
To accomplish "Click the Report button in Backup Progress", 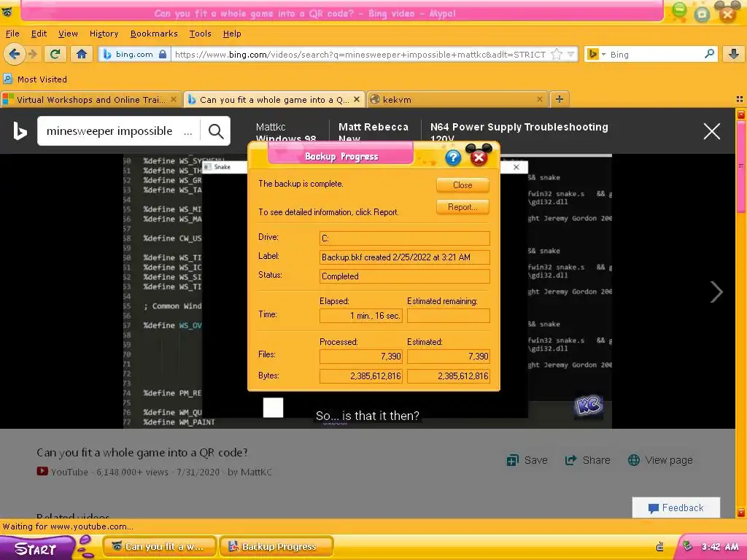I will click(462, 207).
